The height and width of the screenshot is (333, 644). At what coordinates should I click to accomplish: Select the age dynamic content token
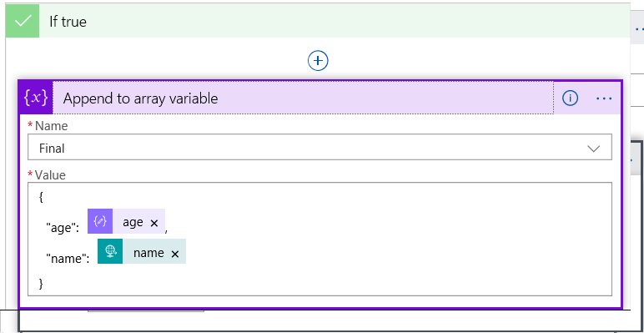pyautogui.click(x=126, y=221)
